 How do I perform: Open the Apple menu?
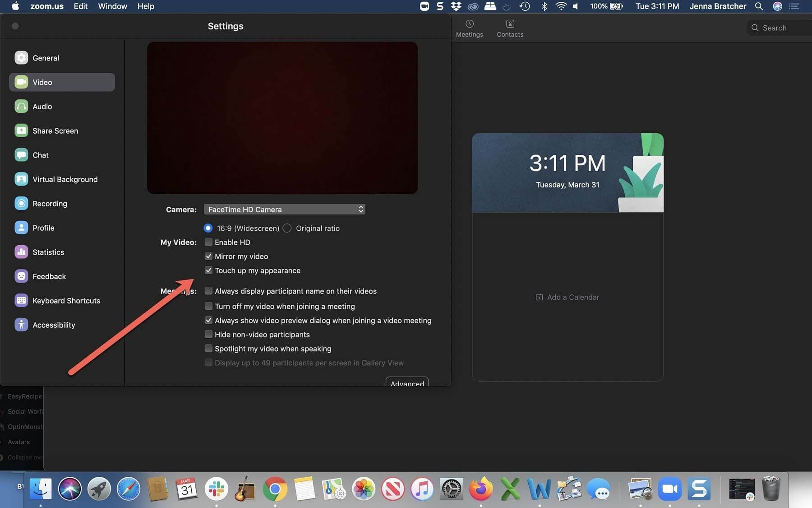(x=15, y=6)
